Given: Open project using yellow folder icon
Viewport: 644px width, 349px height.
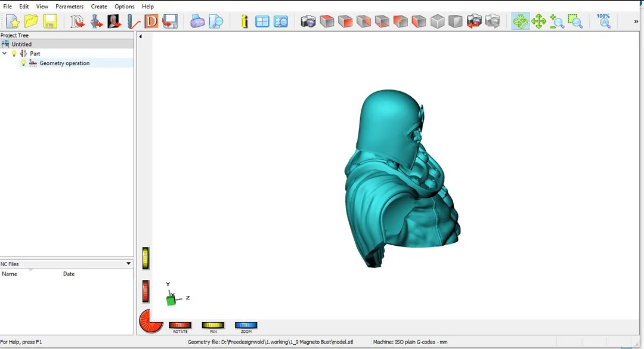Looking at the screenshot, I should click(31, 21).
